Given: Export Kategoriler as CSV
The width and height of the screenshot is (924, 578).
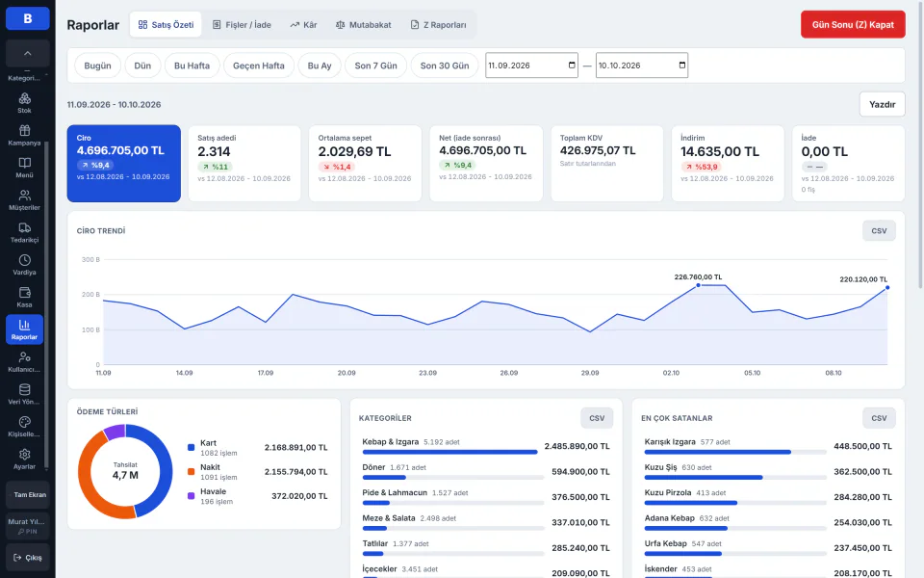Looking at the screenshot, I should 597,417.
